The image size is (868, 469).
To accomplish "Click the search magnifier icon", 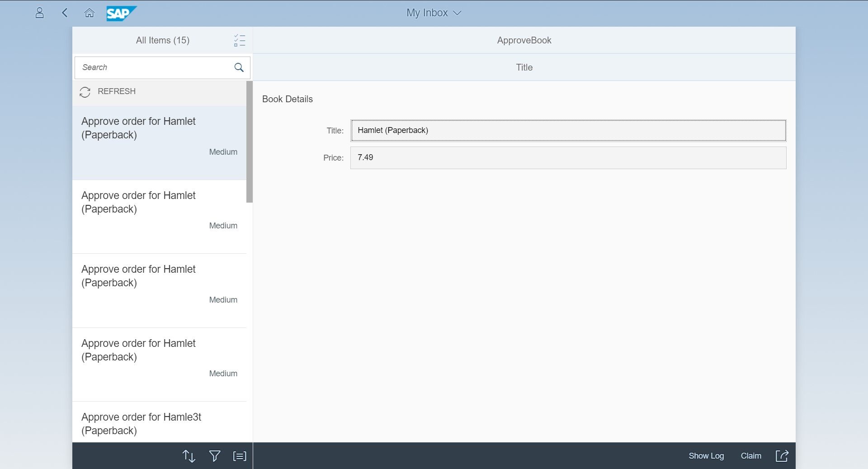I will pos(239,67).
